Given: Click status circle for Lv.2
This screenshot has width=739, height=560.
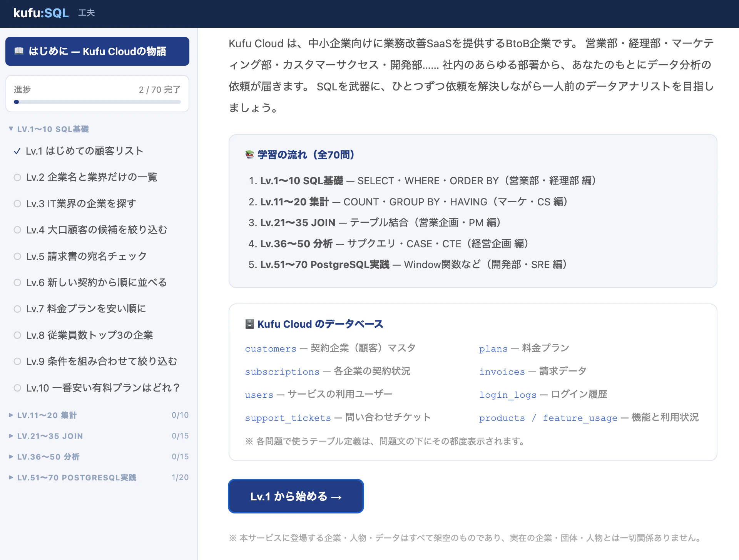Looking at the screenshot, I should point(17,177).
